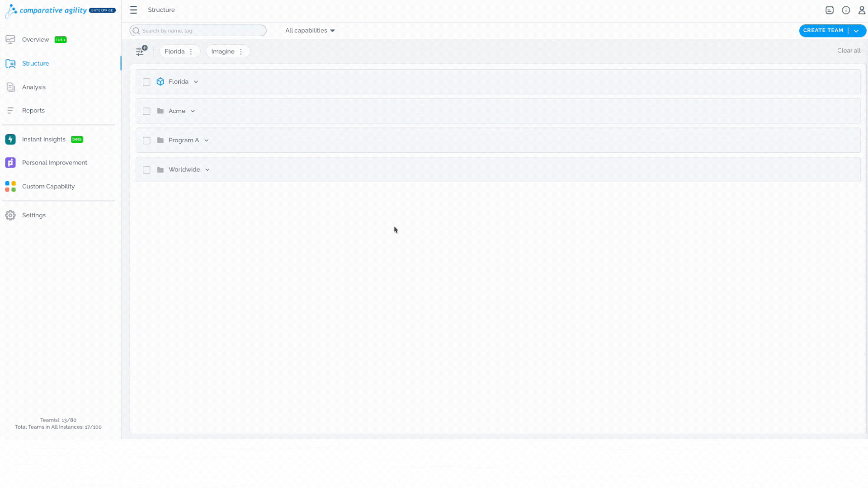868x488 pixels.
Task: Click the Acme row label
Action: coord(177,111)
